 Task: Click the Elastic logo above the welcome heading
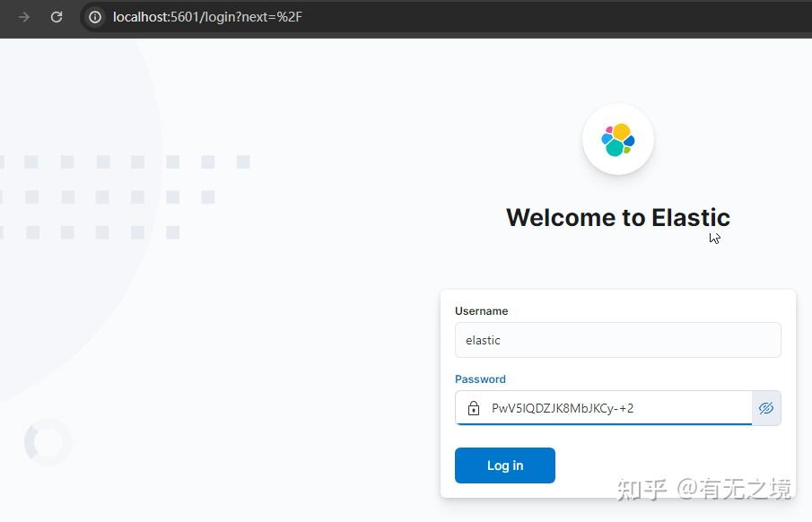(617, 139)
